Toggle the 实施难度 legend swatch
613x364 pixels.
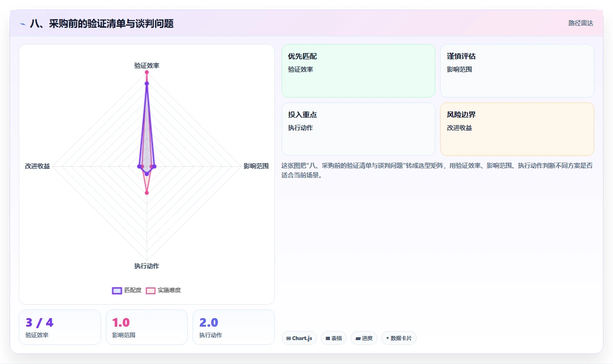tap(151, 290)
